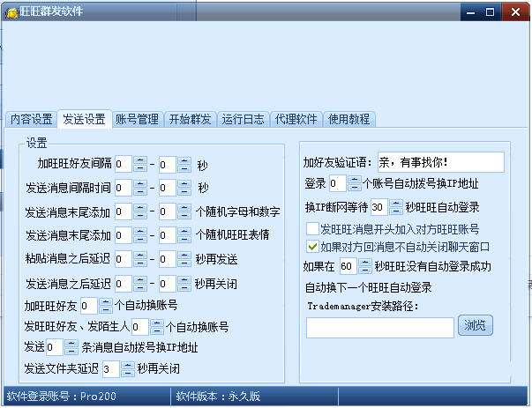532x408 pixels.
Task: Click 加旺旺好友间隔 maximum value field
Action: click(168, 165)
